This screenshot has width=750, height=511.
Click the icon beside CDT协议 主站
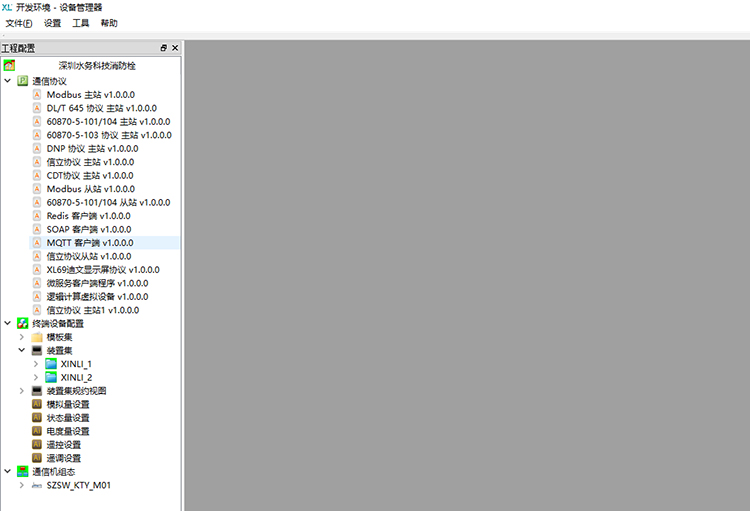[37, 175]
